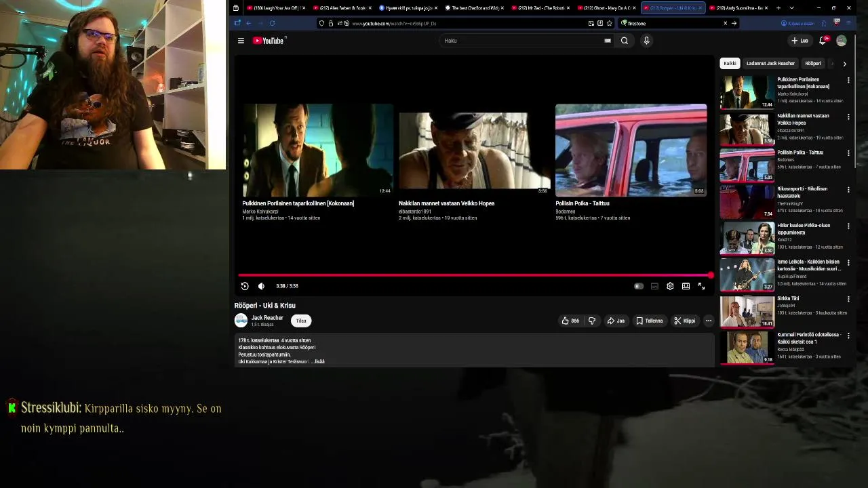Open Ismo Leikola sidebar thumbnail

pos(747,274)
